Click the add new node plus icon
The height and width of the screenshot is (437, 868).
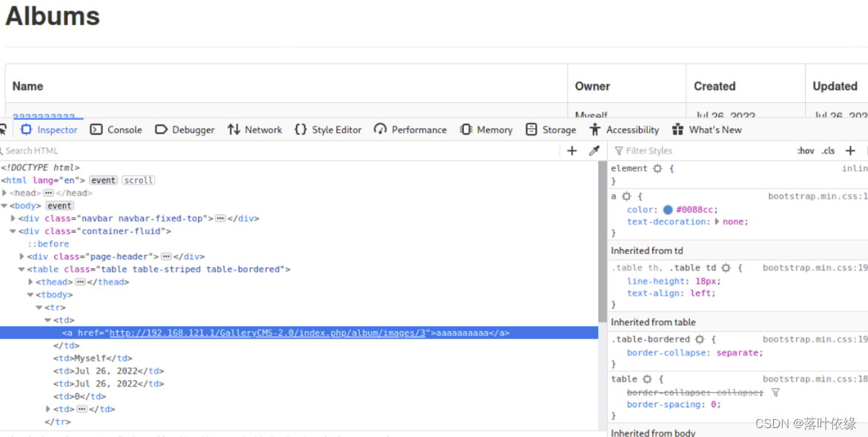coord(572,150)
